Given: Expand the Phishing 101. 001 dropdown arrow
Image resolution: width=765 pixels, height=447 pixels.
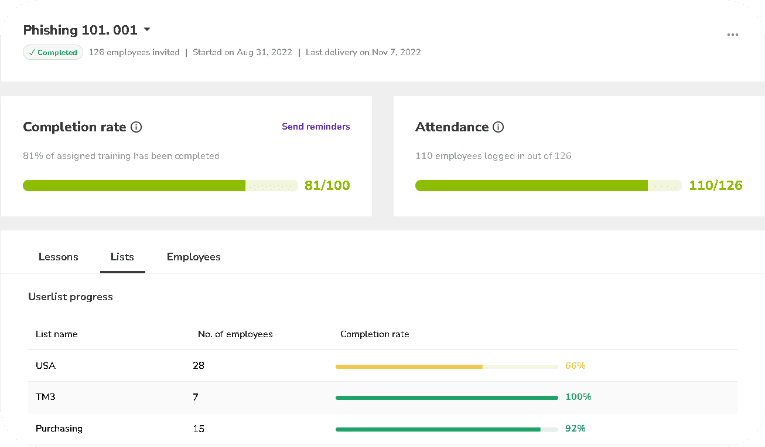Looking at the screenshot, I should pos(147,30).
